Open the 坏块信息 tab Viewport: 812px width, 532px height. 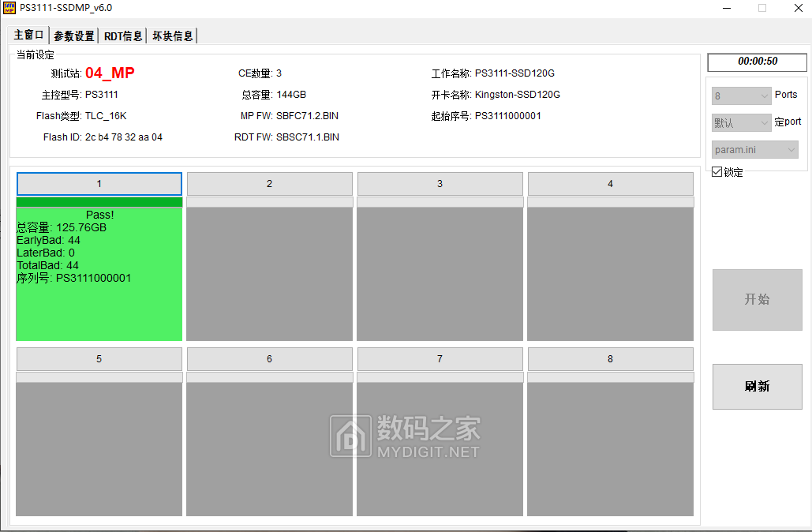pos(173,36)
